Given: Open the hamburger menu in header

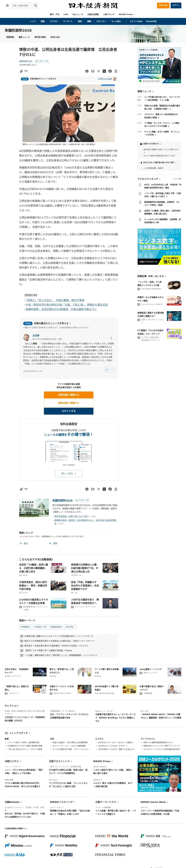Looking at the screenshot, I should coord(7,5).
